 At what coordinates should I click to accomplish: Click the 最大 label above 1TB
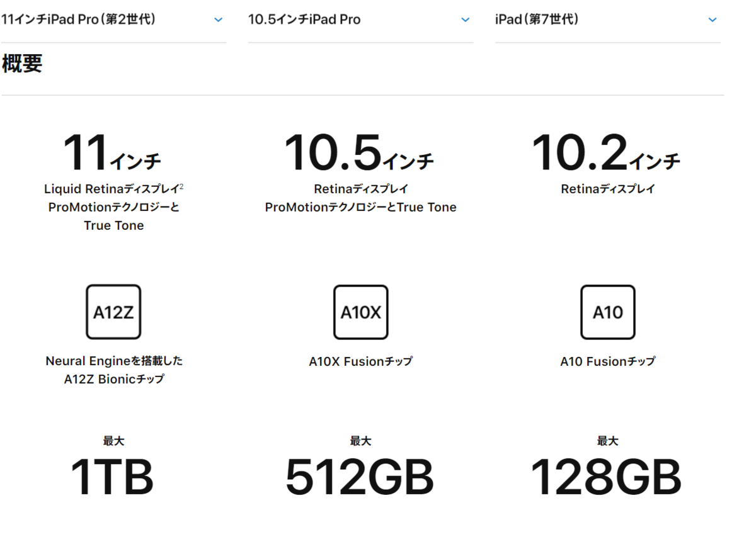pos(114,441)
